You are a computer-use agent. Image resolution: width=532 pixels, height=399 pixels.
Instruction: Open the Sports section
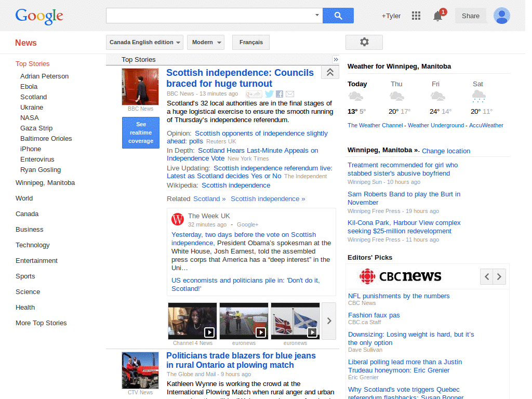tap(25, 276)
